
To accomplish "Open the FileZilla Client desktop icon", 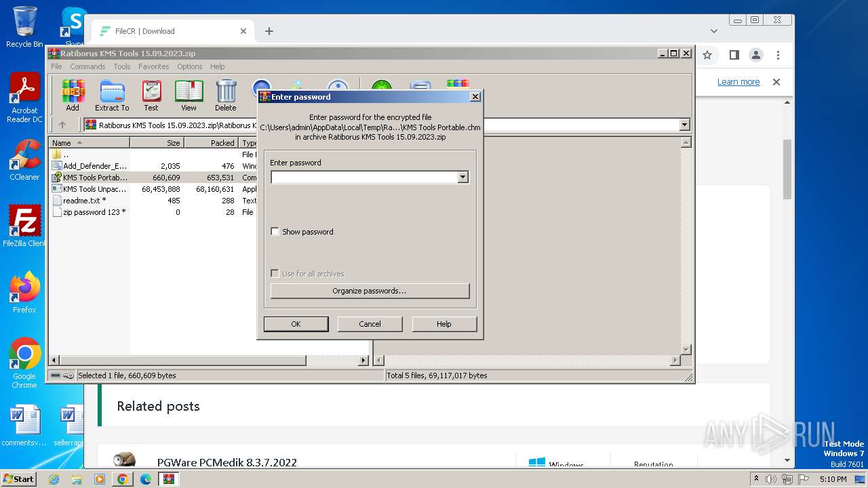I will pos(24,226).
